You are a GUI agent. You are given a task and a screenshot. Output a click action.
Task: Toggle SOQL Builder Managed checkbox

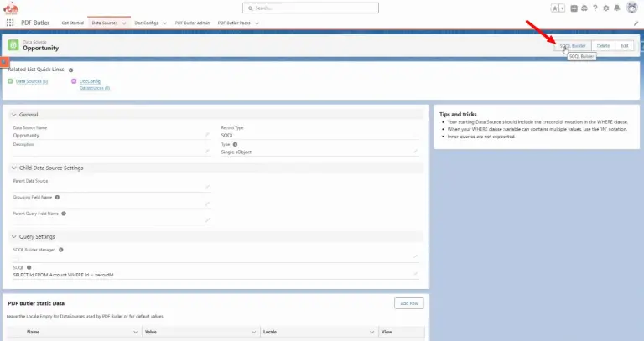point(16,259)
